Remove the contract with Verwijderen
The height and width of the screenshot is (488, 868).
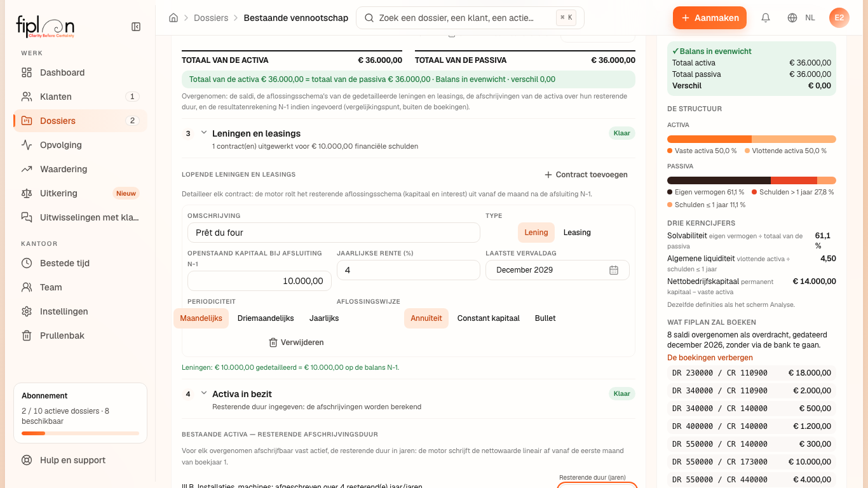coord(296,342)
